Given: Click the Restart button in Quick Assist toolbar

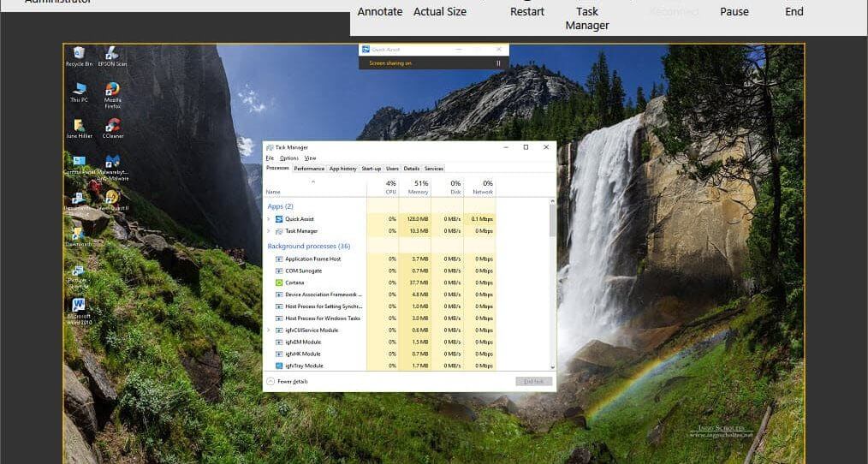Looking at the screenshot, I should 527,12.
